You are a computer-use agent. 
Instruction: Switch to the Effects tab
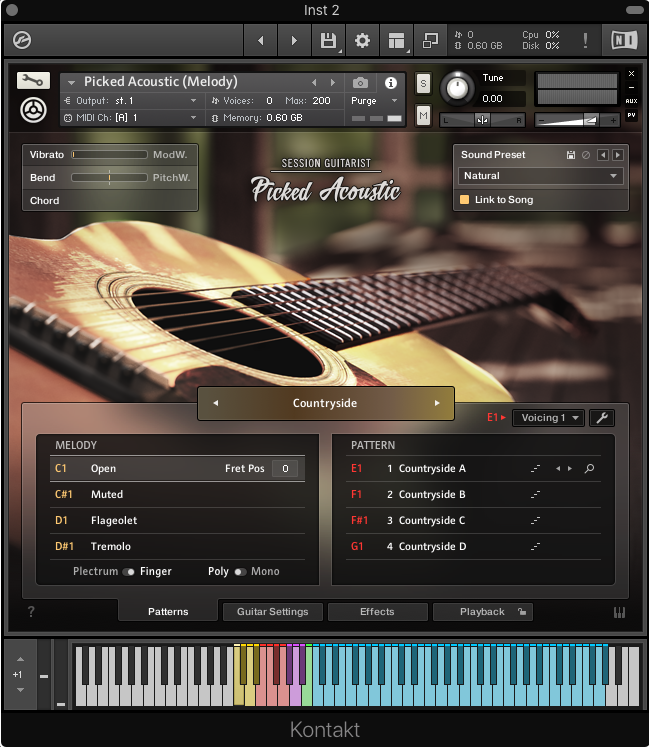pyautogui.click(x=377, y=612)
